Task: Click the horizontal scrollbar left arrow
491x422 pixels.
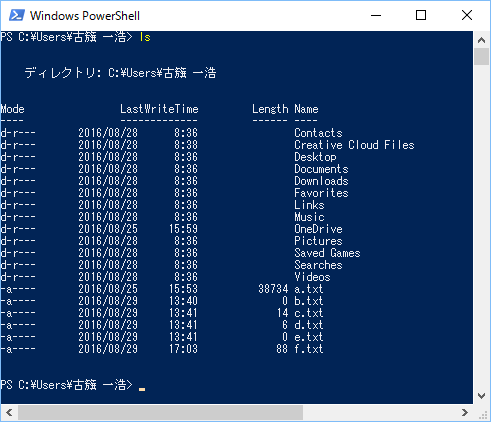Action: [x=9, y=413]
